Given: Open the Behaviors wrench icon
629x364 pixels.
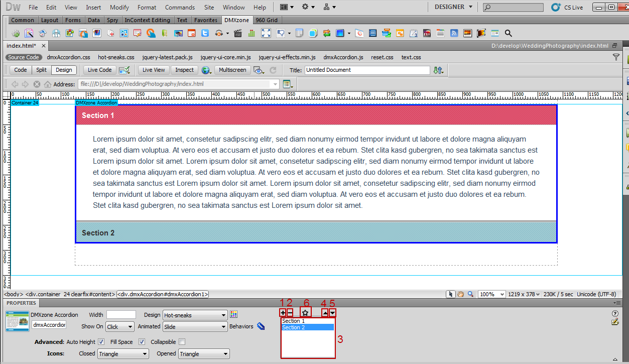Looking at the screenshot, I should (x=261, y=326).
